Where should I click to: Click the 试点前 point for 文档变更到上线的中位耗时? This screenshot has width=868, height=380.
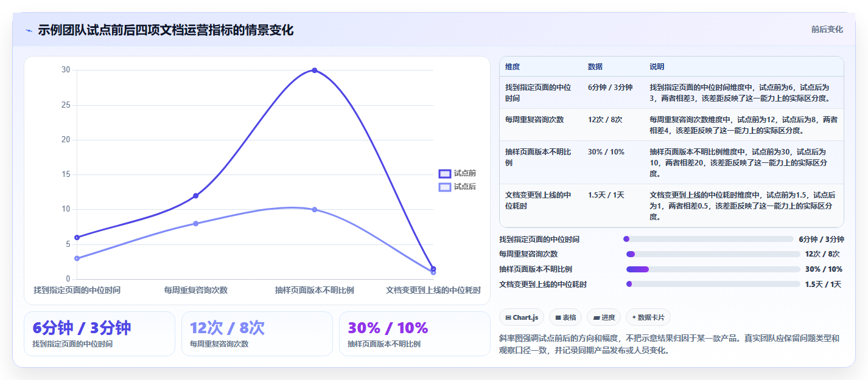(433, 269)
